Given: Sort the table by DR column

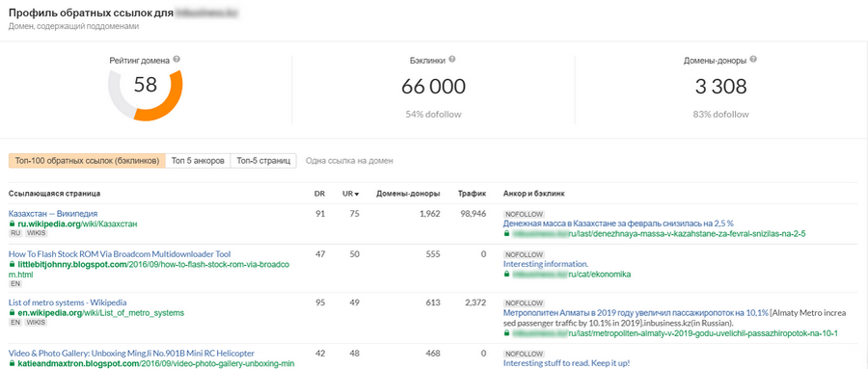Looking at the screenshot, I should point(319,194).
